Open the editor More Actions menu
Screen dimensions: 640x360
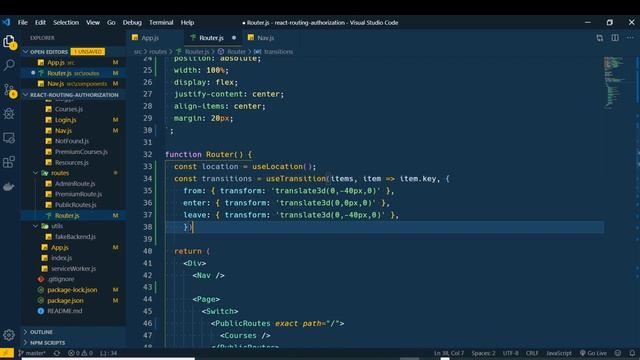pos(630,38)
